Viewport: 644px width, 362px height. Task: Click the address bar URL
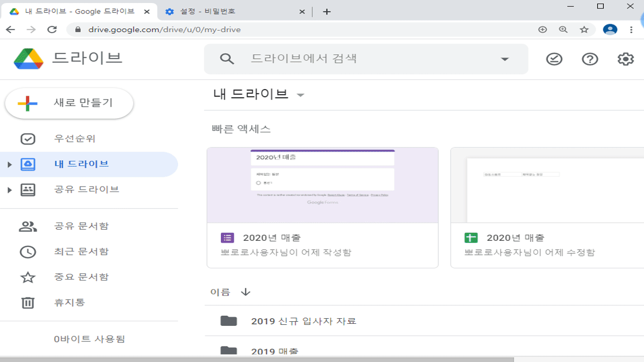click(x=165, y=30)
